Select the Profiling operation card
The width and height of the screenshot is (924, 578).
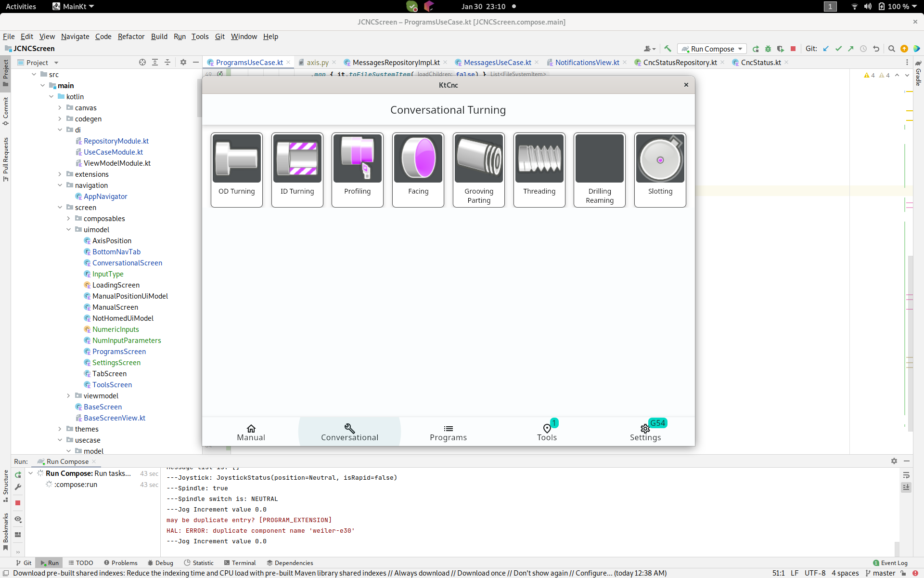(358, 170)
